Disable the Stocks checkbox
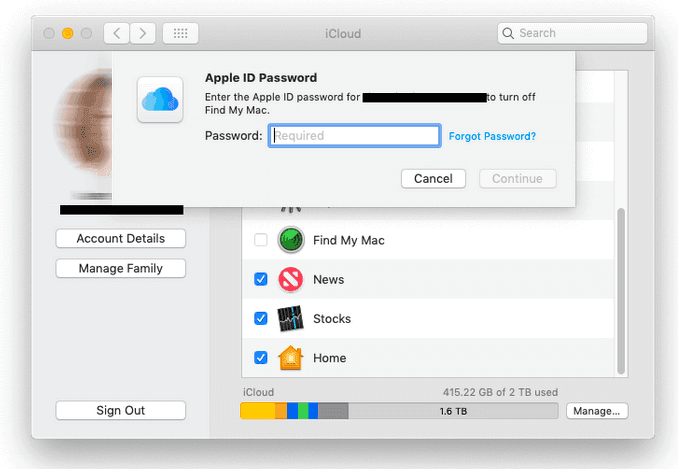Image resolution: width=678 pixels, height=469 pixels. [261, 319]
